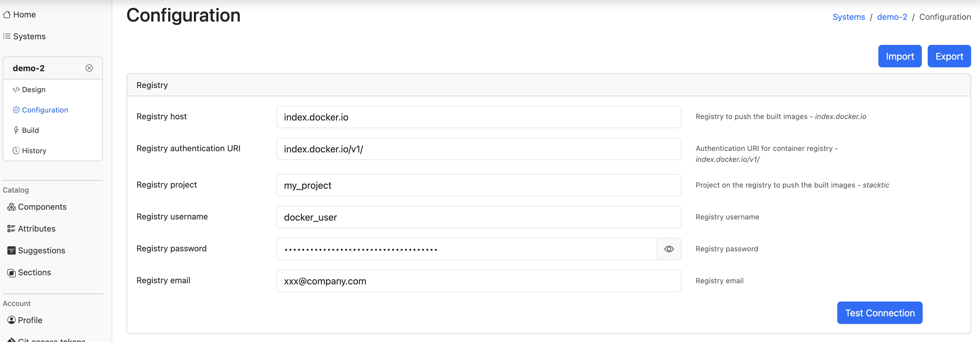The width and height of the screenshot is (980, 342).
Task: Click the Design code icon
Action: [x=16, y=90]
